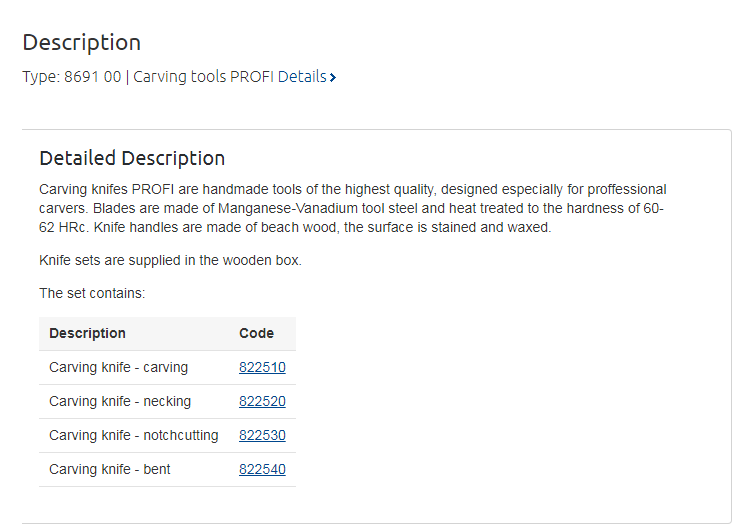Viewport: 742px width, 532px height.
Task: Follow the 822520 code link
Action: pos(262,401)
